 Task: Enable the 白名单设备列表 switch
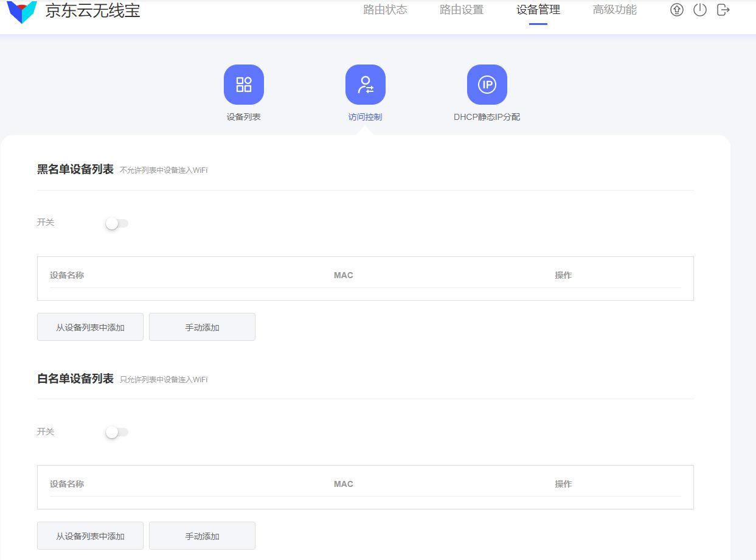tap(116, 432)
